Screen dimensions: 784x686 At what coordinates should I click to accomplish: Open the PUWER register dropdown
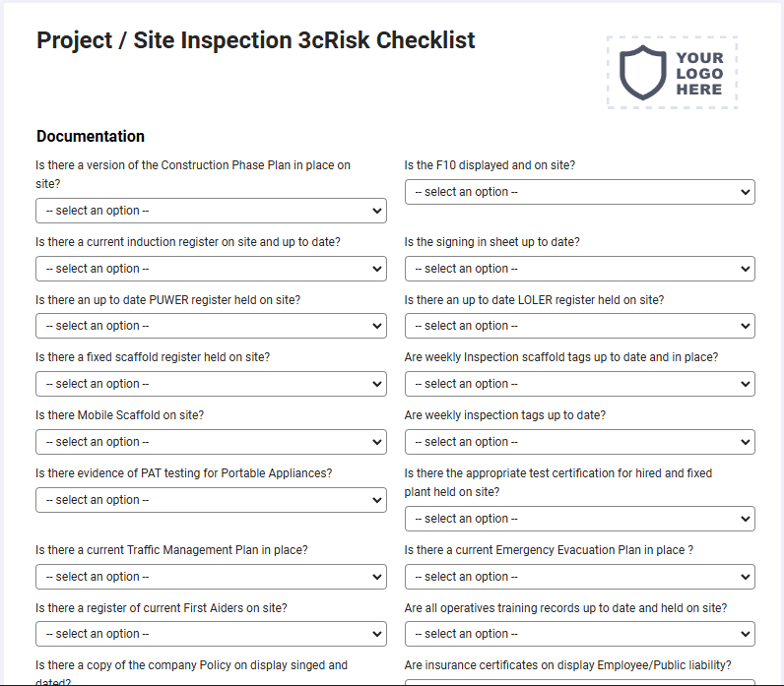[x=211, y=326]
